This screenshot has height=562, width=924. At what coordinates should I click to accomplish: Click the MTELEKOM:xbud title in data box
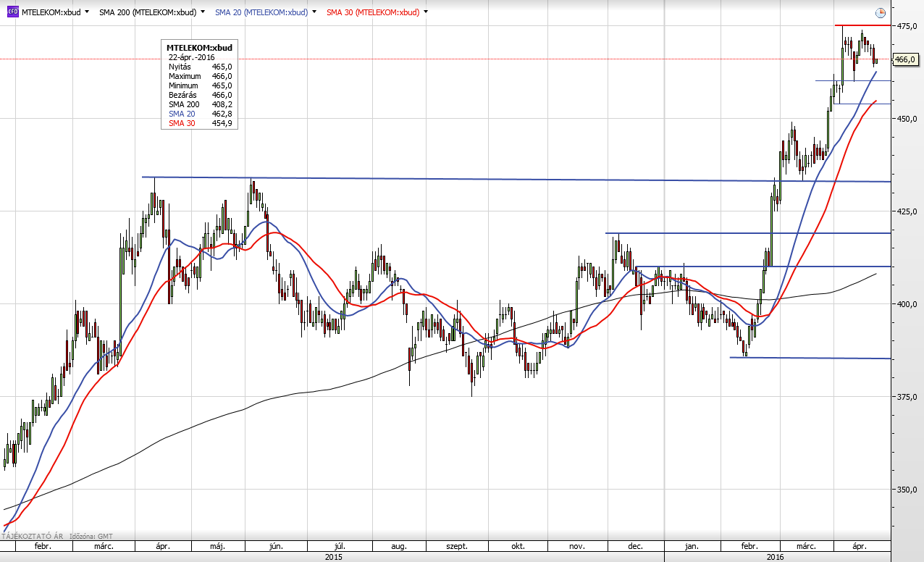pyautogui.click(x=199, y=47)
